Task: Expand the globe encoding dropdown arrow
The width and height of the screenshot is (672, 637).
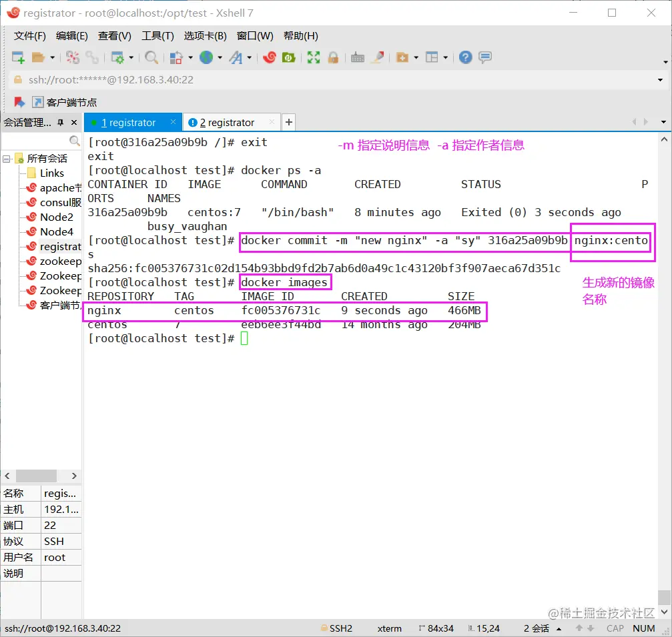Action: pos(220,57)
